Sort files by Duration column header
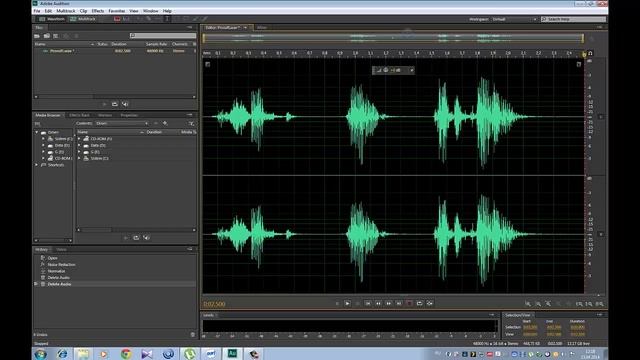Image resolution: width=640 pixels, height=360 pixels. [119, 44]
